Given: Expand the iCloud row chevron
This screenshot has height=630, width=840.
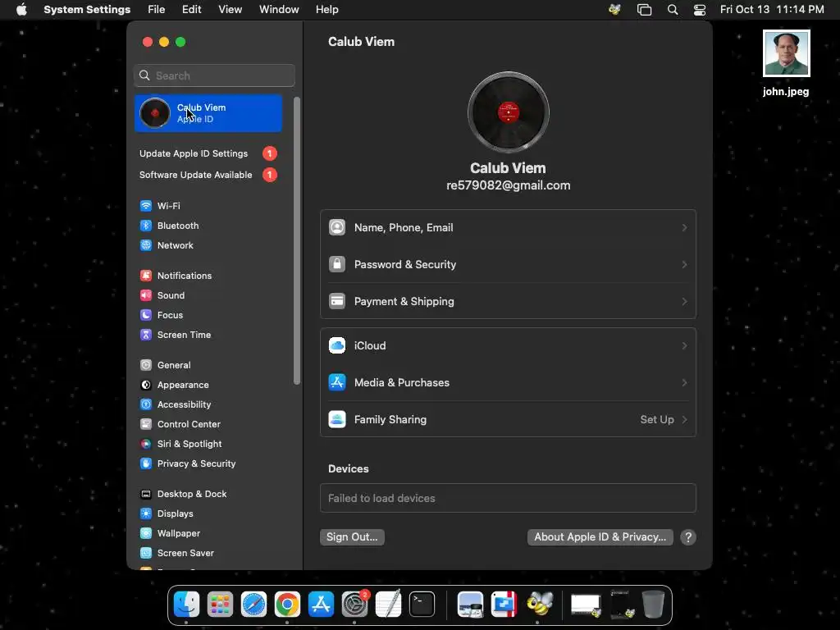Looking at the screenshot, I should (x=684, y=345).
